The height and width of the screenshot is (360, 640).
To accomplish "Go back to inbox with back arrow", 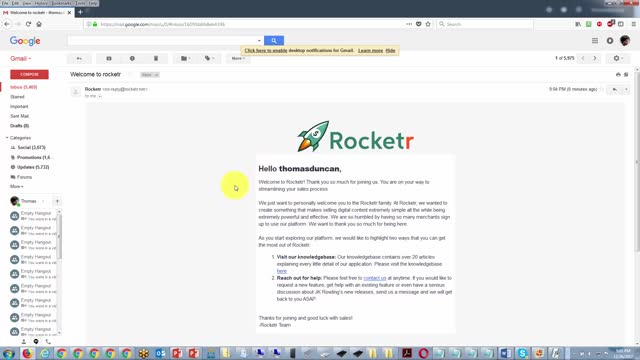I will [x=79, y=58].
